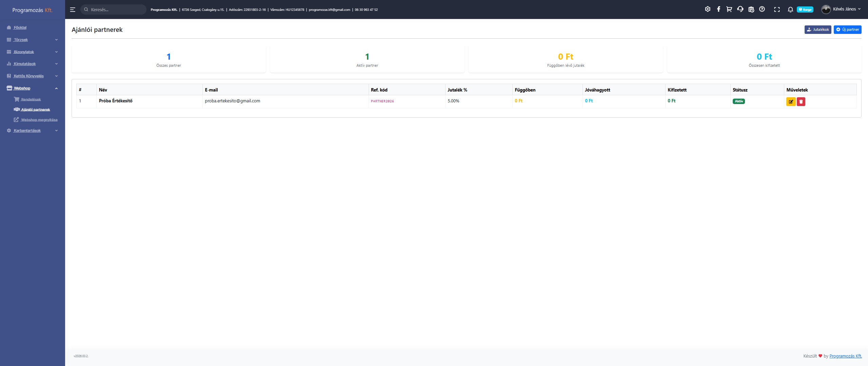This screenshot has width=868, height=366.
Task: Click the Főoldal home icon
Action: [9, 27]
